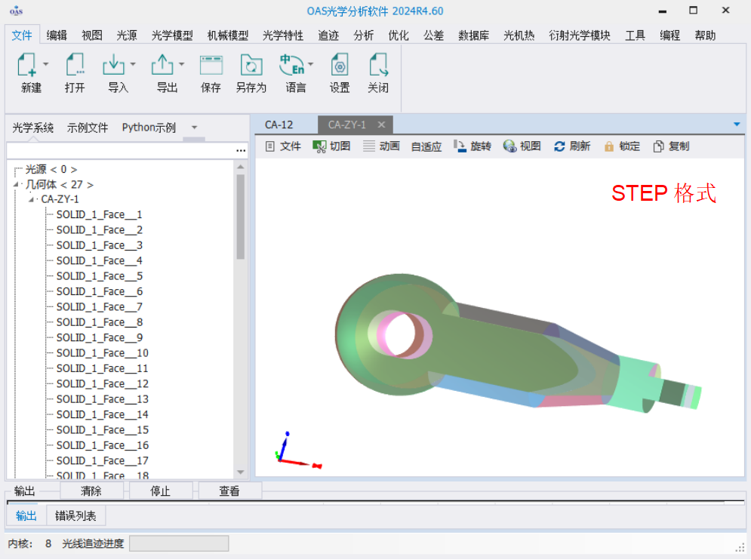
Task: Open the 追迹 menu
Action: tap(328, 35)
